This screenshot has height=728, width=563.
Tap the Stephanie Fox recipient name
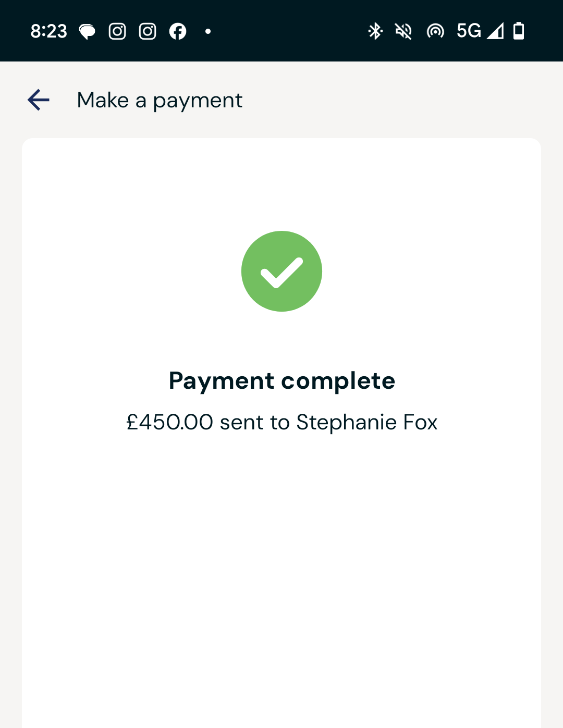point(367,422)
